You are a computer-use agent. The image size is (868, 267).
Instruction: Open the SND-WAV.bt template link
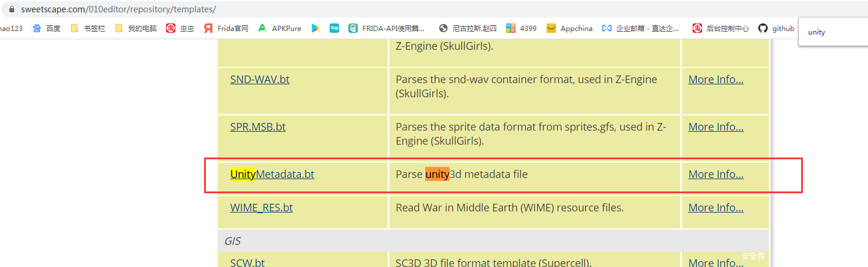click(260, 80)
